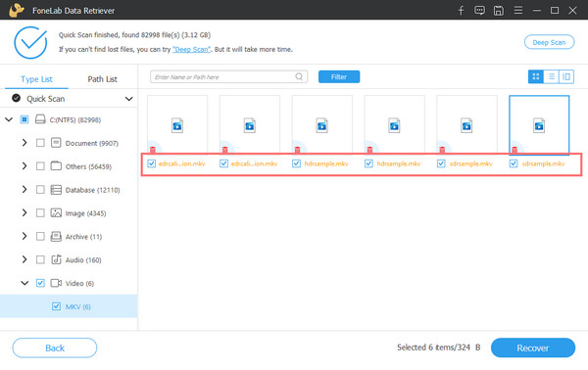Toggle the C:(NTFS) drive checkbox
Image resolution: width=588 pixels, height=370 pixels.
[x=24, y=119]
